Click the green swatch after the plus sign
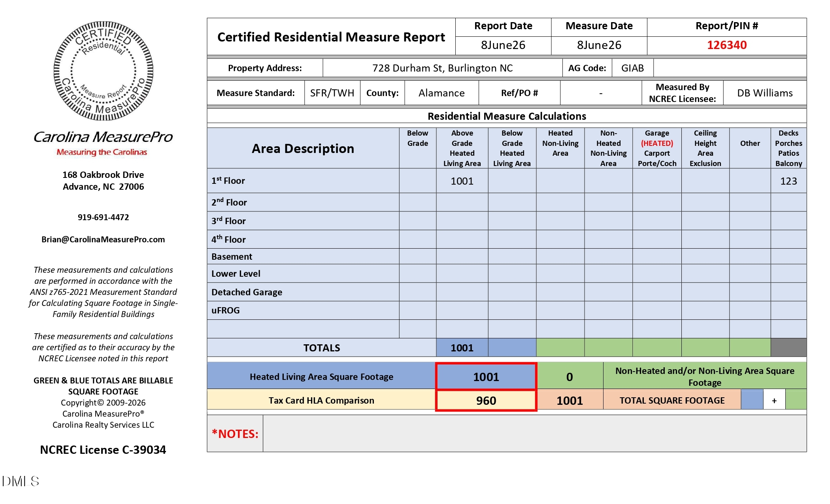Screen dimensions: 830x504 [796, 399]
